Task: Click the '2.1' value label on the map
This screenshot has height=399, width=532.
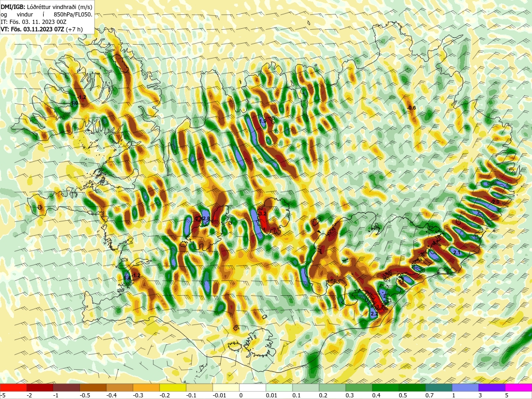Action: [456, 252]
